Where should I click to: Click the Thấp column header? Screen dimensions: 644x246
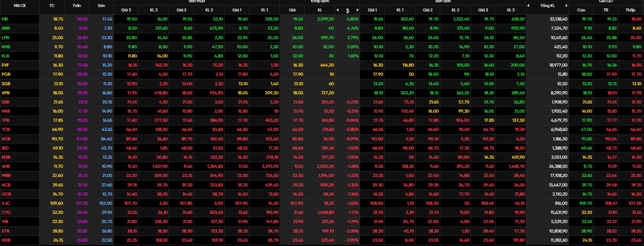point(630,10)
